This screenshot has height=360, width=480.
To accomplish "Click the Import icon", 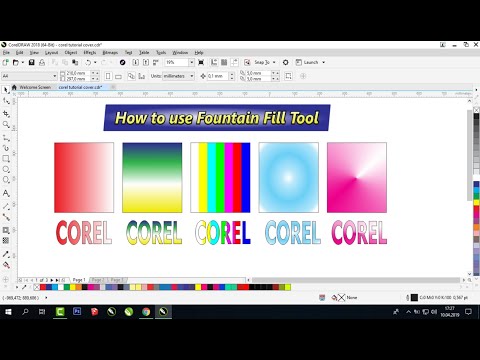I will (x=135, y=62).
